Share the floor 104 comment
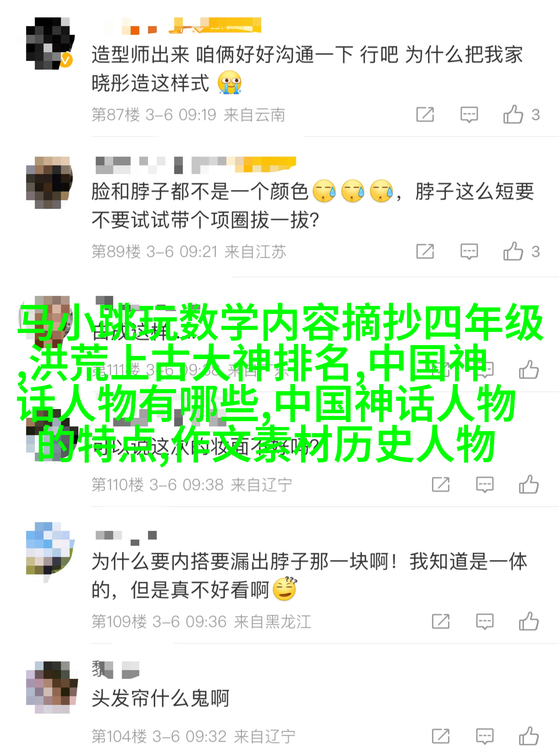559x756 pixels. point(441,736)
